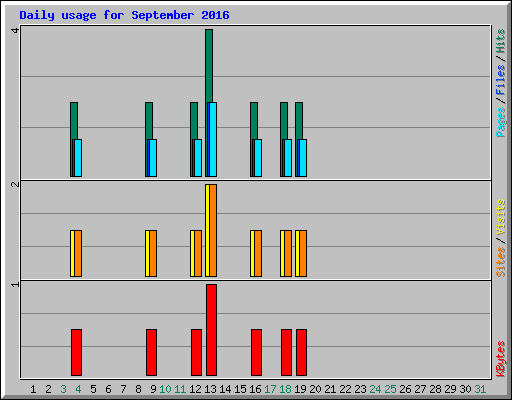512x400 pixels.
Task: Click green day 10 on the x-axis
Action: (165, 389)
